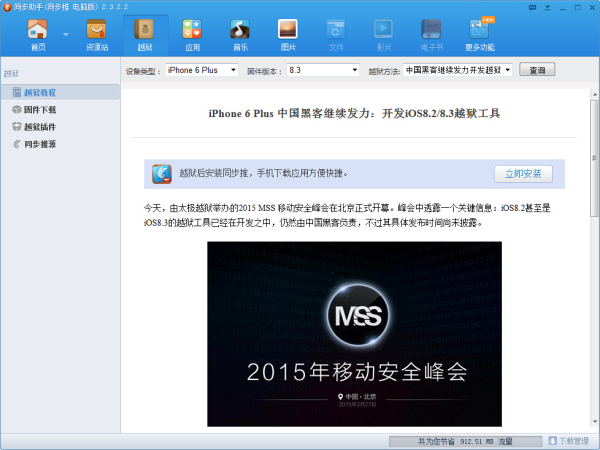Select 越狱教程 in the sidebar
The width and height of the screenshot is (600, 450).
click(x=60, y=92)
